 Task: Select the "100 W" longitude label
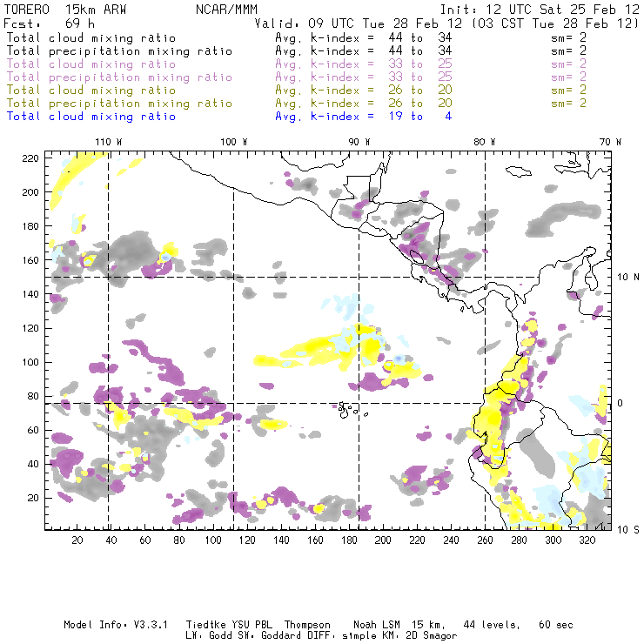[234, 142]
